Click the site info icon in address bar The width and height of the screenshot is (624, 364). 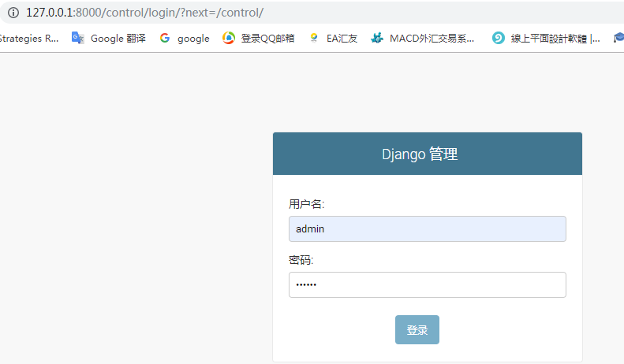pyautogui.click(x=13, y=13)
